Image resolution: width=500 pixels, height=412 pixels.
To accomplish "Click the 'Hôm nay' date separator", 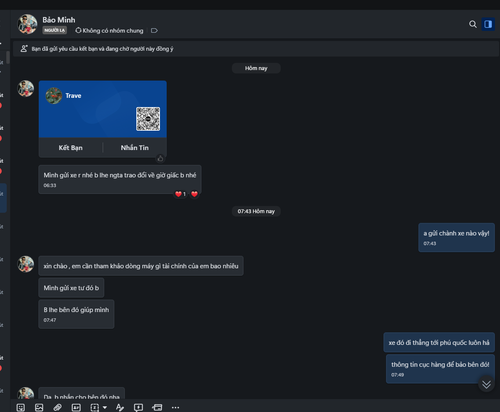I will coord(256,68).
